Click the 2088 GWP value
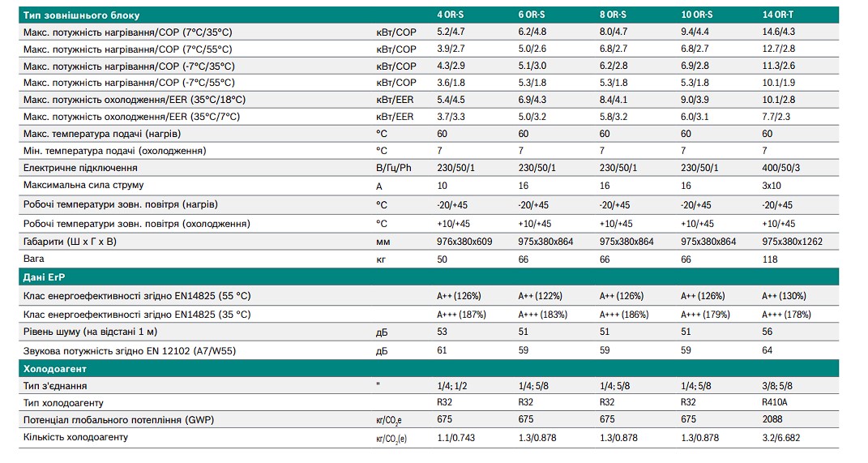868x463 pixels. point(772,420)
